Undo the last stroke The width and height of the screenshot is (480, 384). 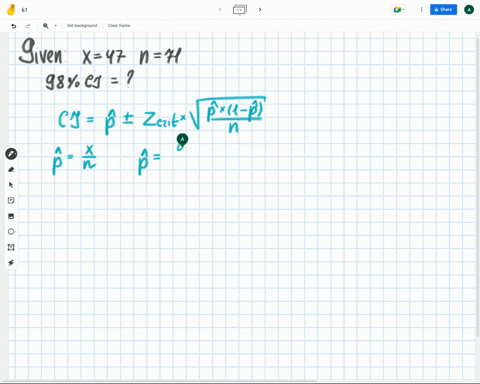coord(14,26)
